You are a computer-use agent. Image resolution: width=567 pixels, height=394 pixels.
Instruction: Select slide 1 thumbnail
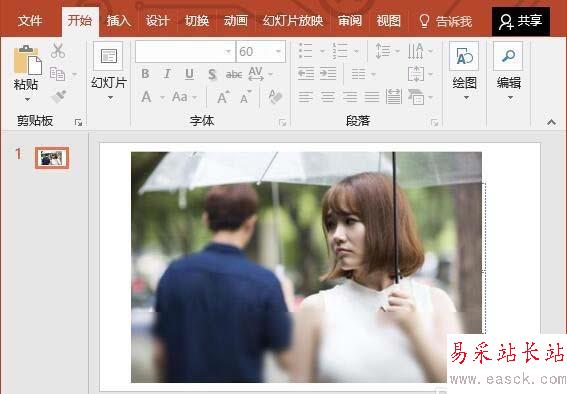[x=52, y=158]
